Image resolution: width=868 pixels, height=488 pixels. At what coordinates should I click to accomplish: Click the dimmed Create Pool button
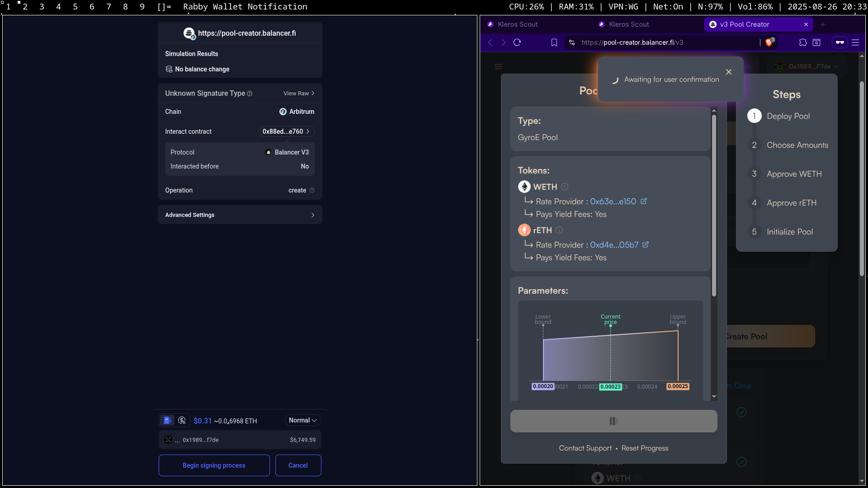click(x=770, y=337)
